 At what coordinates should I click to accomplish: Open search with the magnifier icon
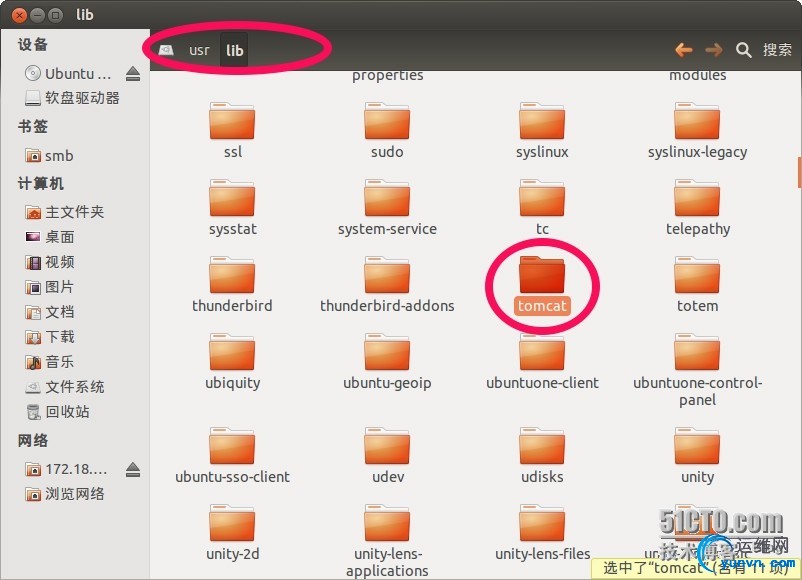pyautogui.click(x=743, y=50)
